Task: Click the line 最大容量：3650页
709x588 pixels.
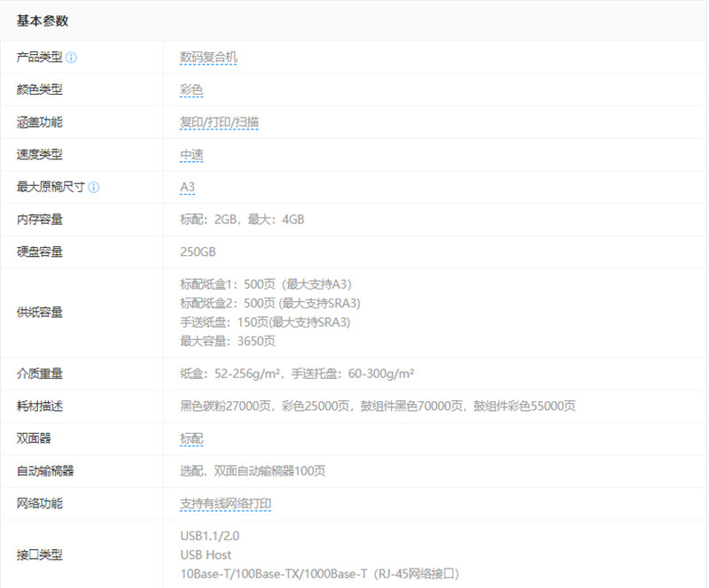Action: click(x=228, y=341)
